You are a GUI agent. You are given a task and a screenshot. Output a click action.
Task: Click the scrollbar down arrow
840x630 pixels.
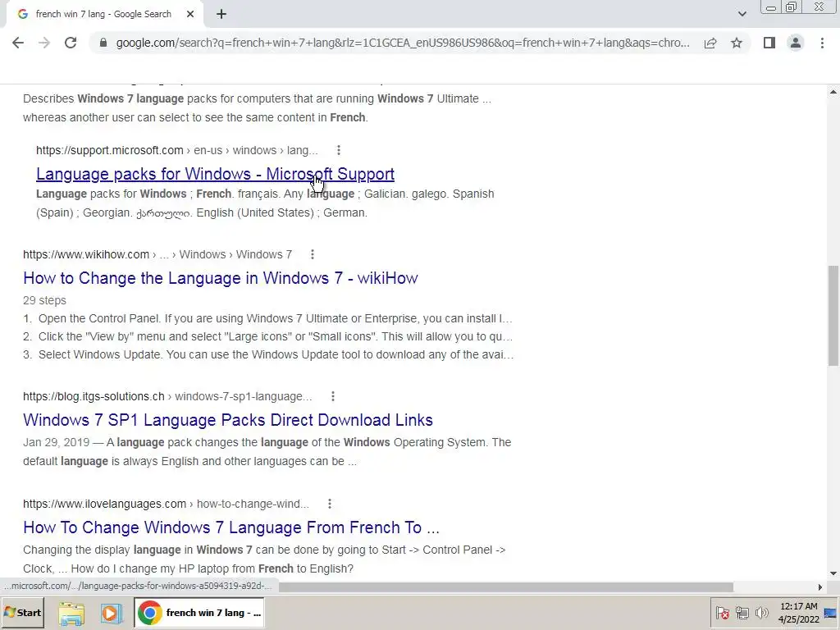[833, 573]
